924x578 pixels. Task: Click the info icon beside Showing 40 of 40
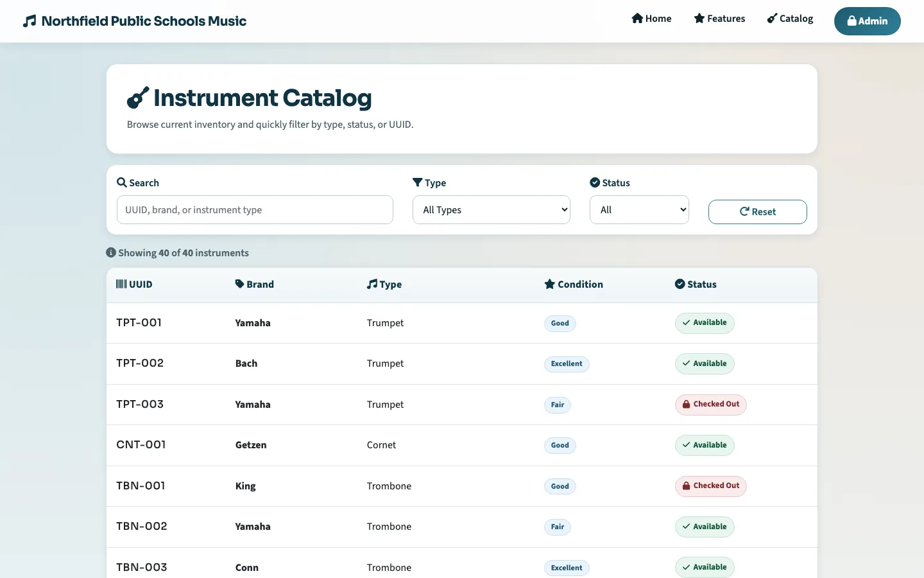coord(111,252)
